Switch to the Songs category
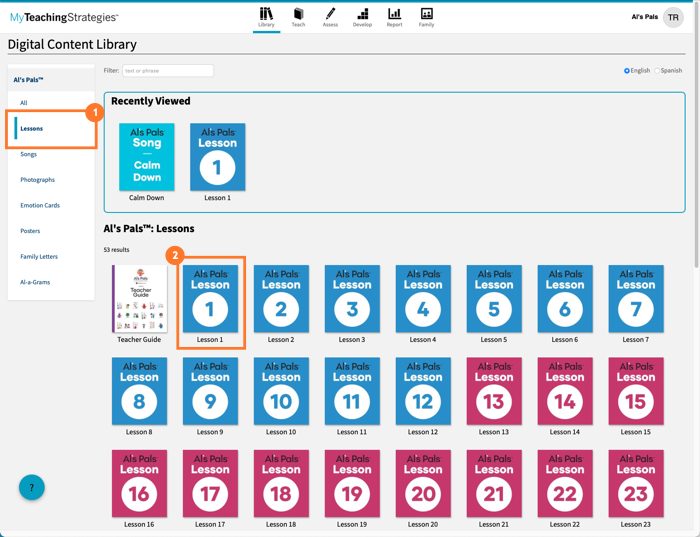Viewport: 700px width, 537px height. (x=29, y=154)
